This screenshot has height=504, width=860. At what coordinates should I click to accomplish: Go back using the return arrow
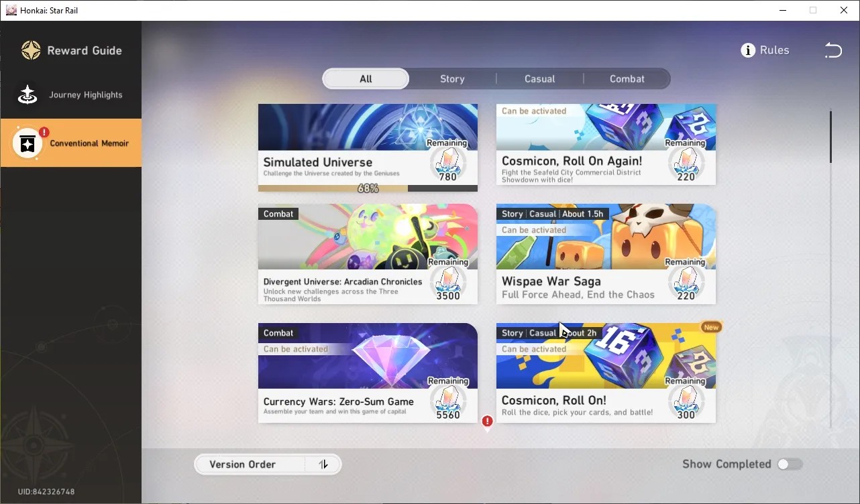point(832,50)
